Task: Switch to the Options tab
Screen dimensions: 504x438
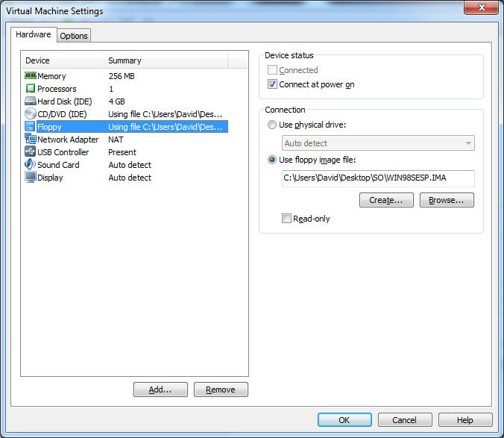Action: click(x=74, y=36)
